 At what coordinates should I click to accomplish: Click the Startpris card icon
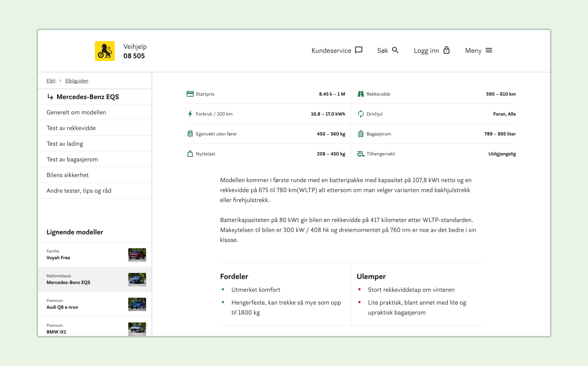pos(190,94)
